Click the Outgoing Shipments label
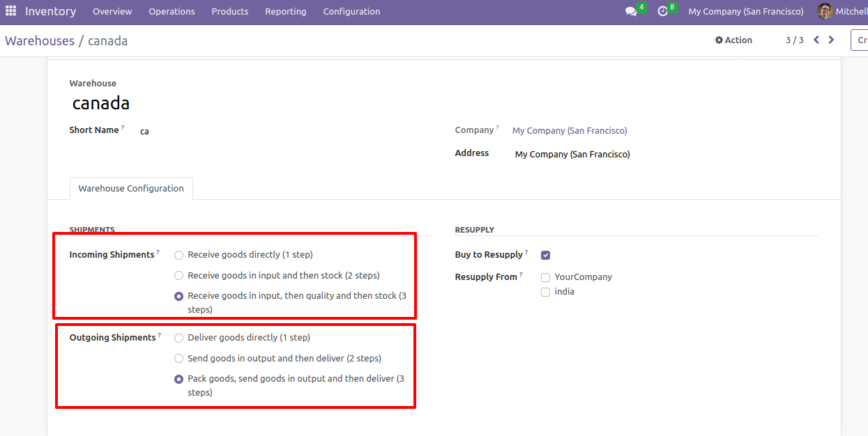Viewport: 868px width, 436px height. (x=112, y=338)
